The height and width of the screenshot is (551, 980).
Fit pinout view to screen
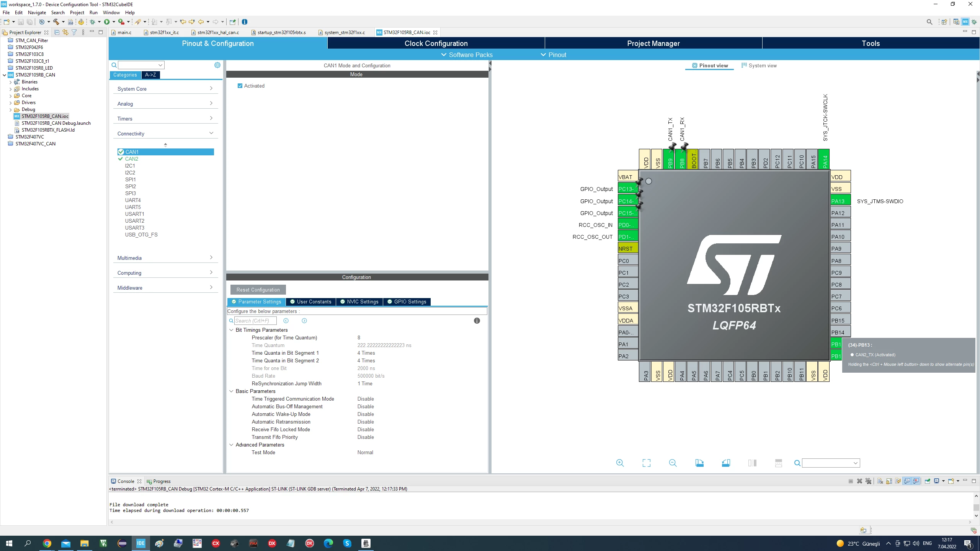(646, 463)
